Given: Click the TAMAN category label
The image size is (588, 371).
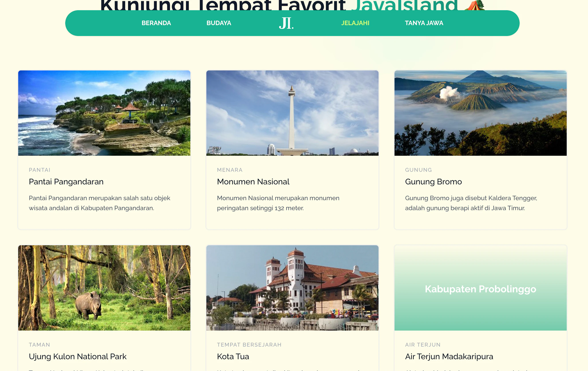Looking at the screenshot, I should point(39,345).
